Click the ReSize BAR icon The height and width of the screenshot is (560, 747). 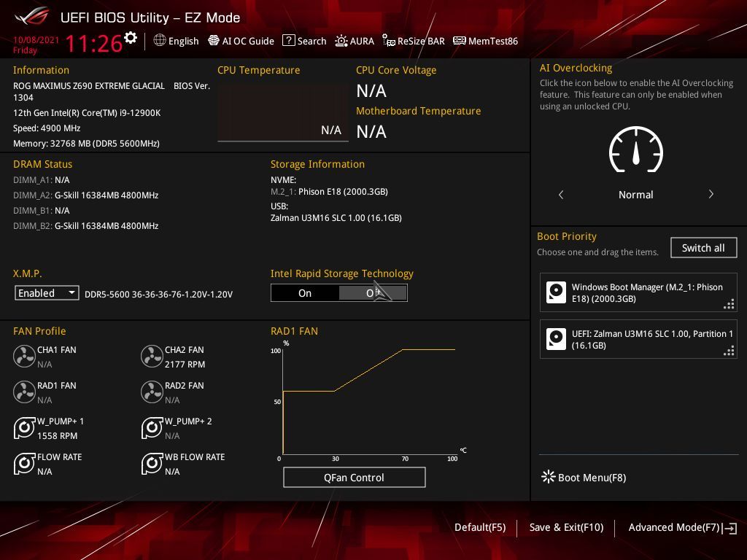point(389,41)
